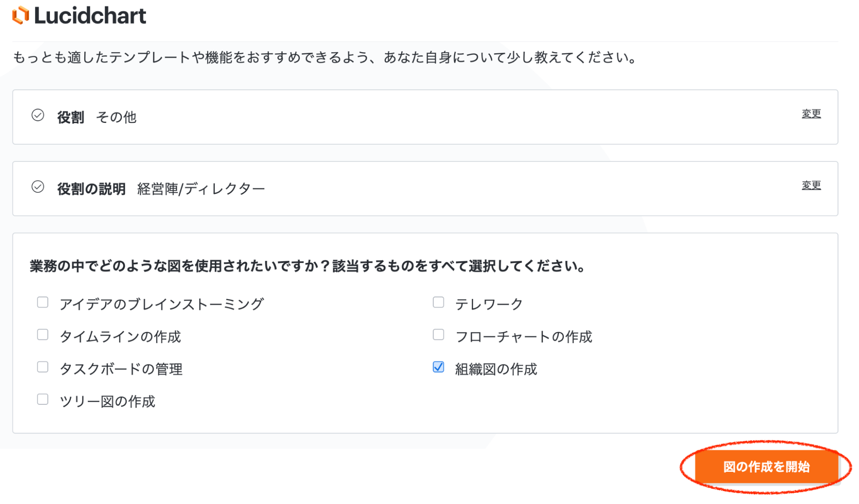859x504 pixels.
Task: Select the ツリー図の作成 checkbox
Action: point(43,400)
